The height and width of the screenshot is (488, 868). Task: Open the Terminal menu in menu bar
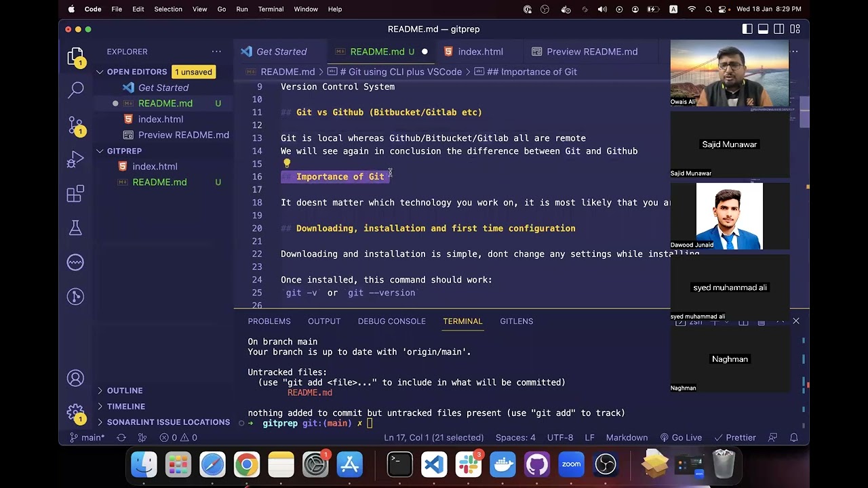point(271,9)
